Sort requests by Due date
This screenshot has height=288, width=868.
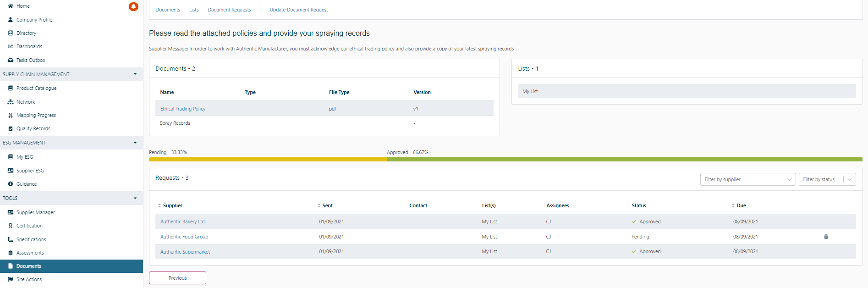[733, 205]
